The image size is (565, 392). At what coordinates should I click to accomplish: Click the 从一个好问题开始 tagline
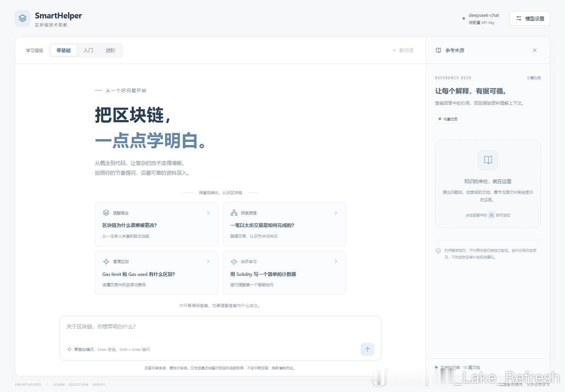[x=126, y=91]
